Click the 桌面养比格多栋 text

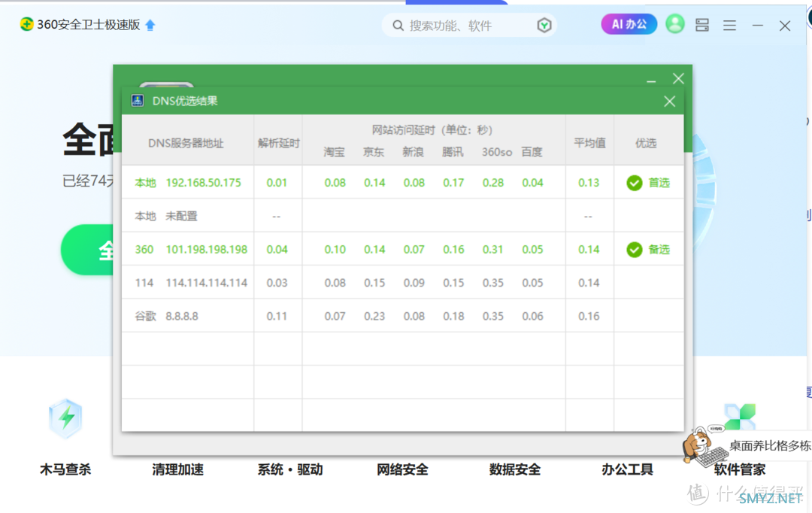click(770, 445)
